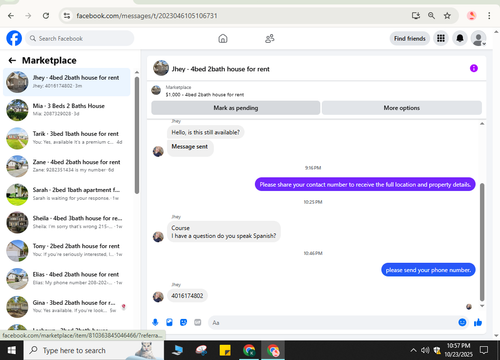The image size is (500, 360).
Task: Click browser back button
Action: pyautogui.click(x=11, y=16)
